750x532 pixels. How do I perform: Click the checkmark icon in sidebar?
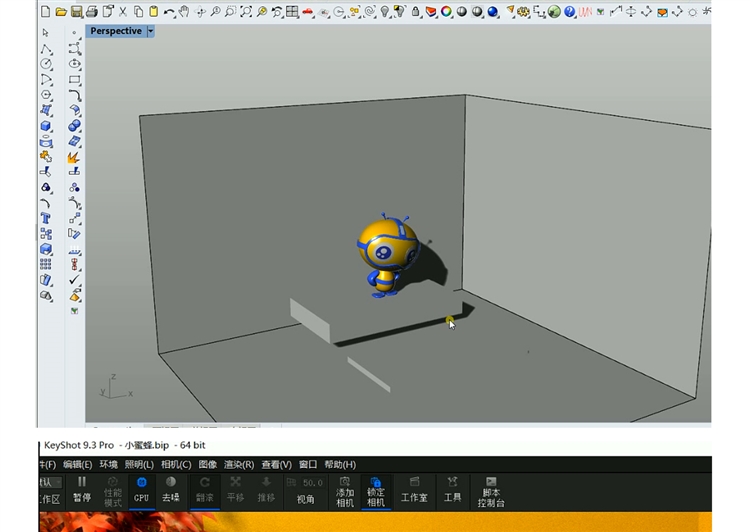click(x=74, y=279)
